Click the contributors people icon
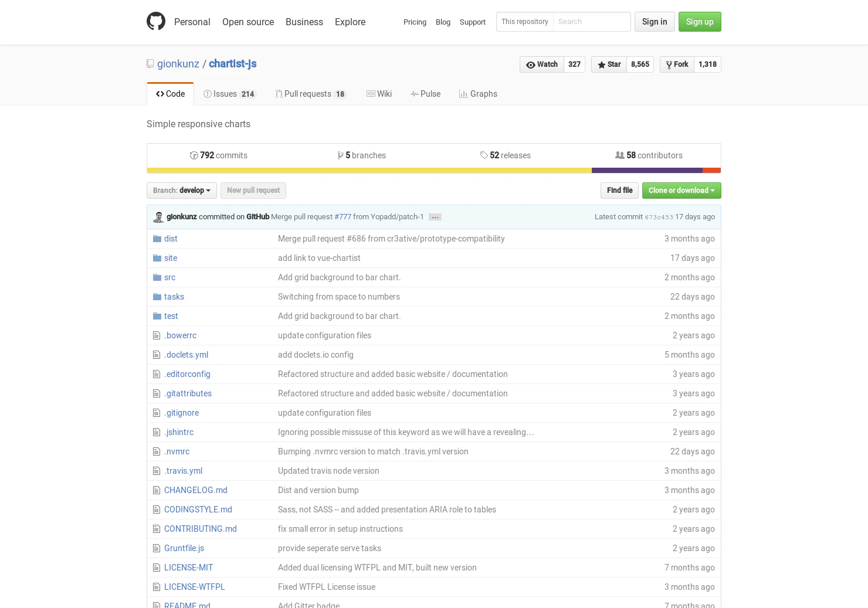Image resolution: width=868 pixels, height=608 pixels. tap(619, 155)
